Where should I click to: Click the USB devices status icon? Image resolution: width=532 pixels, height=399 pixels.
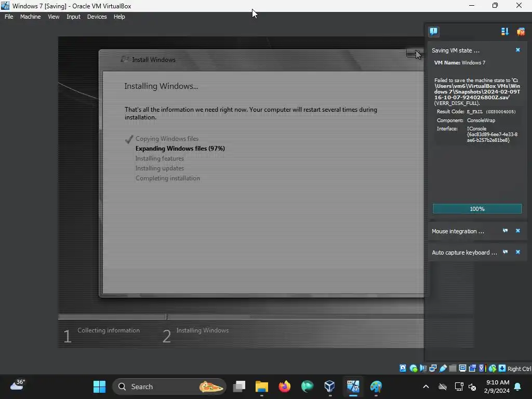click(443, 368)
